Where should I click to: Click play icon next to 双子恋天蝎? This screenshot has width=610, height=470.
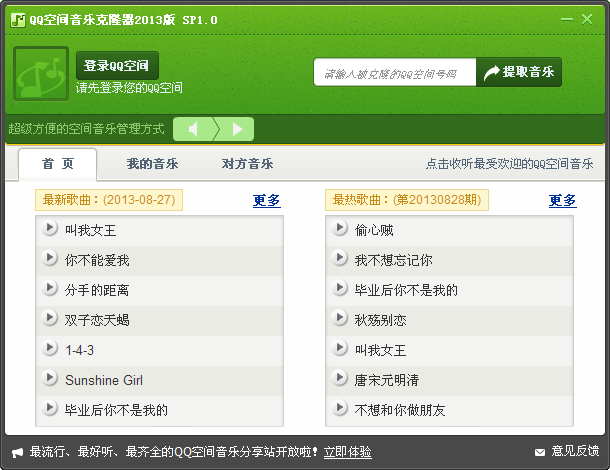(x=50, y=319)
